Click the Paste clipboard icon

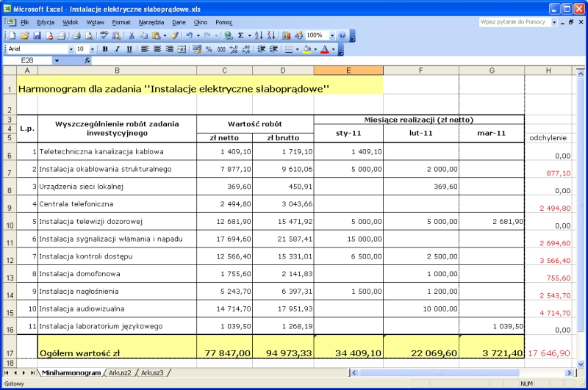pyautogui.click(x=156, y=35)
